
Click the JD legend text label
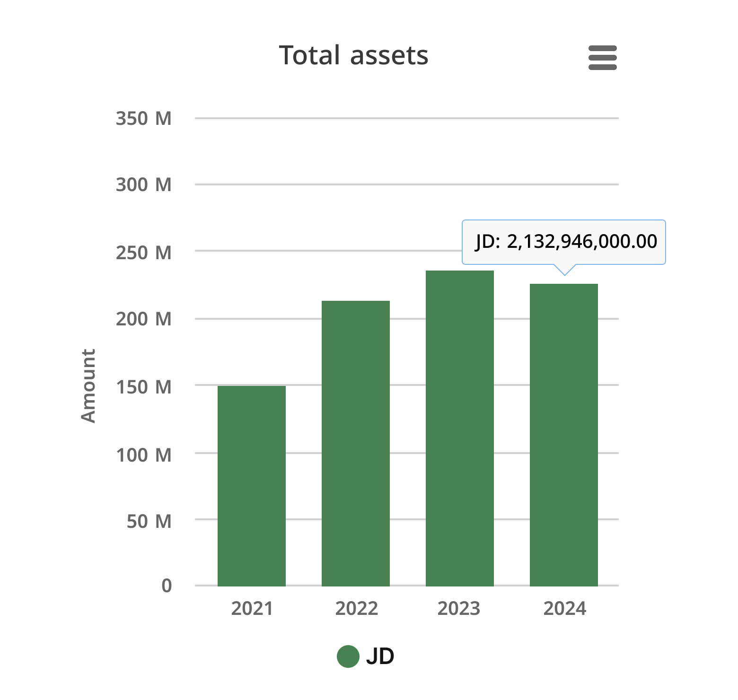(x=381, y=656)
